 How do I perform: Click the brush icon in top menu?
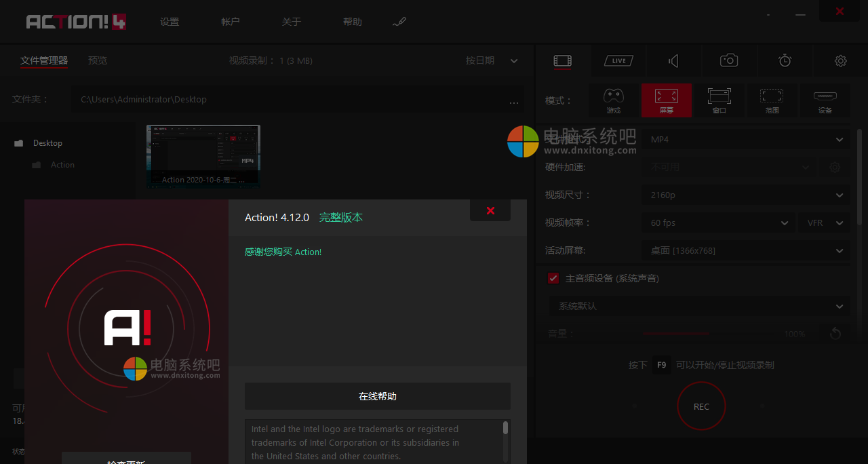tap(399, 22)
